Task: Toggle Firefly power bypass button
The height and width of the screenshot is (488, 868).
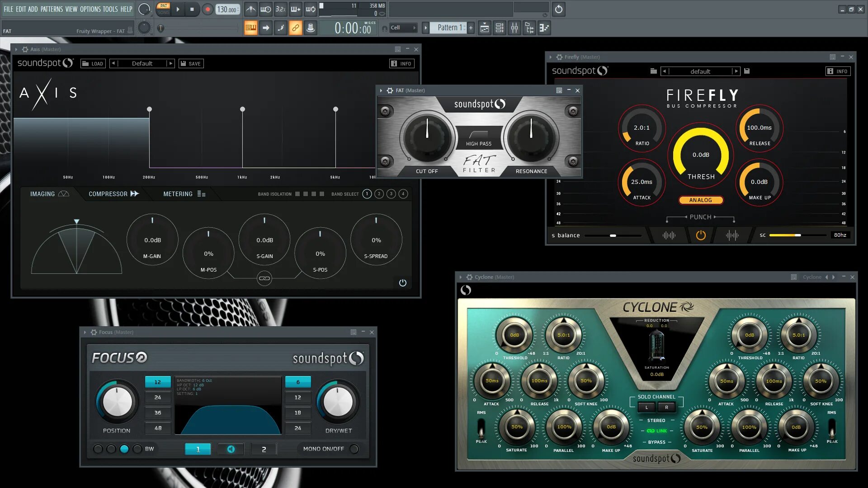Action: point(700,235)
